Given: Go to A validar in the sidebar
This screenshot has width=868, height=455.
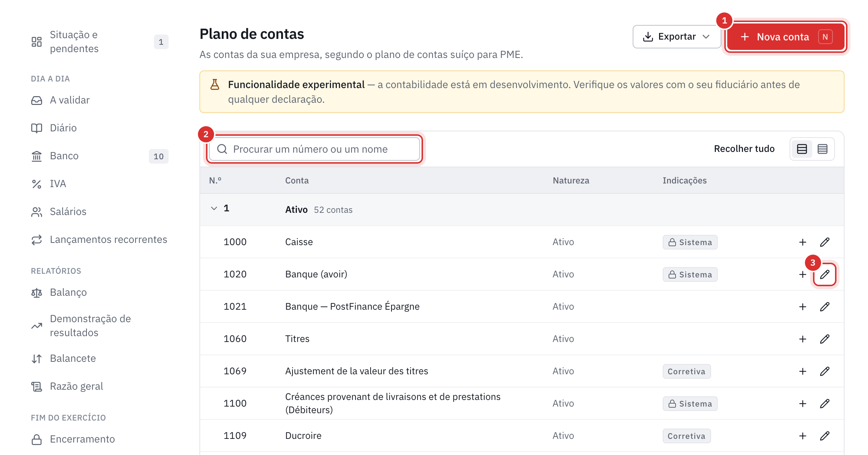Looking at the screenshot, I should pyautogui.click(x=100, y=100).
